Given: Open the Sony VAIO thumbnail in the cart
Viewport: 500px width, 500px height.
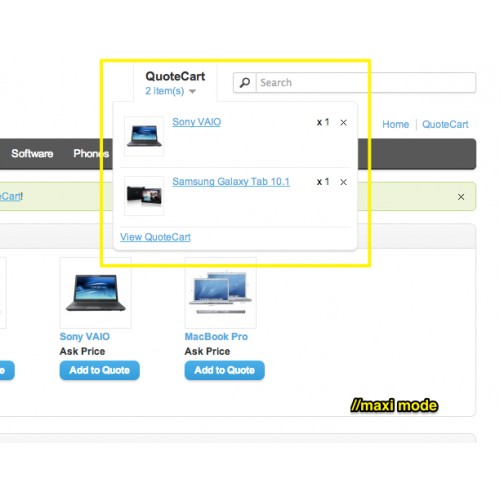Looking at the screenshot, I should pyautogui.click(x=144, y=136).
